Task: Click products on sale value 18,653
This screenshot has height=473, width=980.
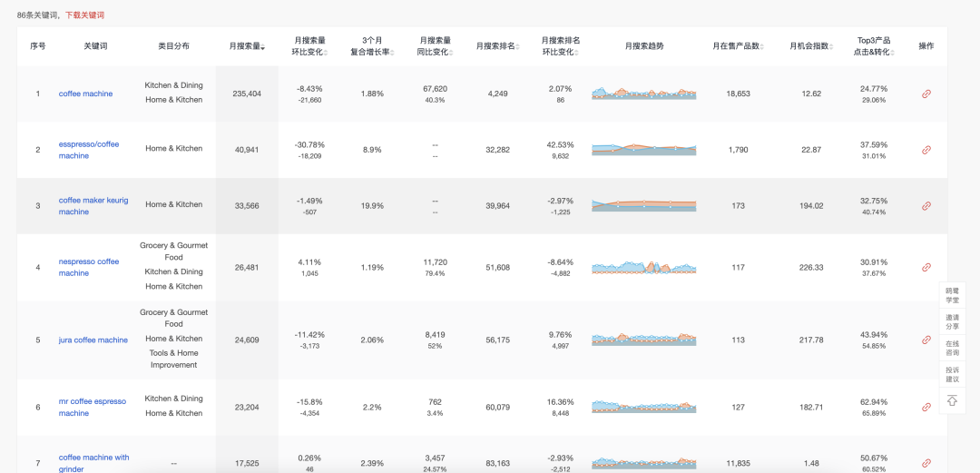Action: [x=738, y=94]
